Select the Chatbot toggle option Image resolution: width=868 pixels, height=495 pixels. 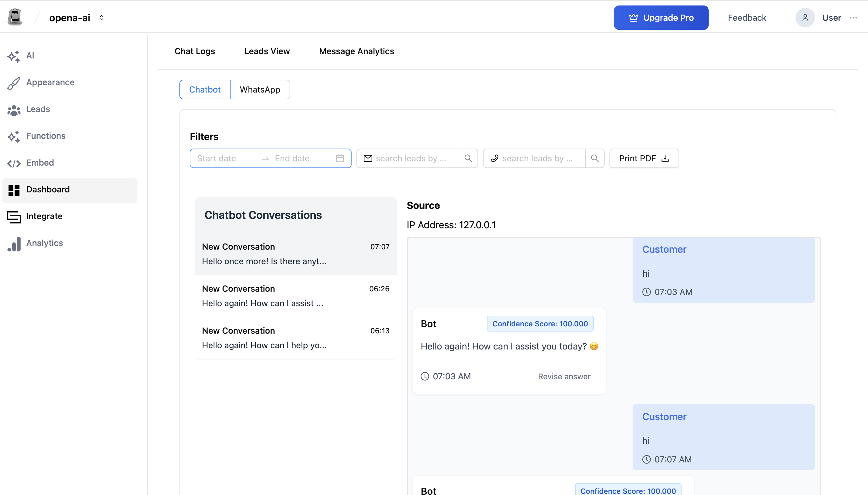[x=205, y=90]
